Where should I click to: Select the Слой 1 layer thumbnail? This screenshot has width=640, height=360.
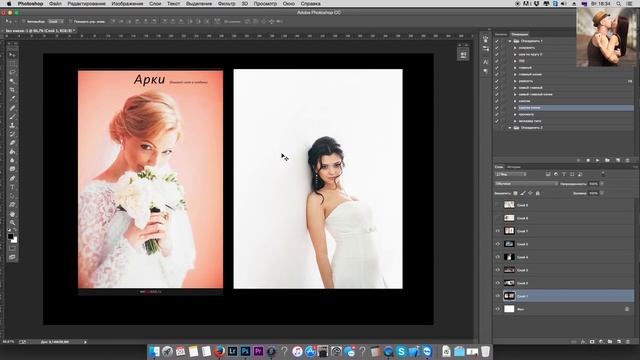[x=509, y=296]
